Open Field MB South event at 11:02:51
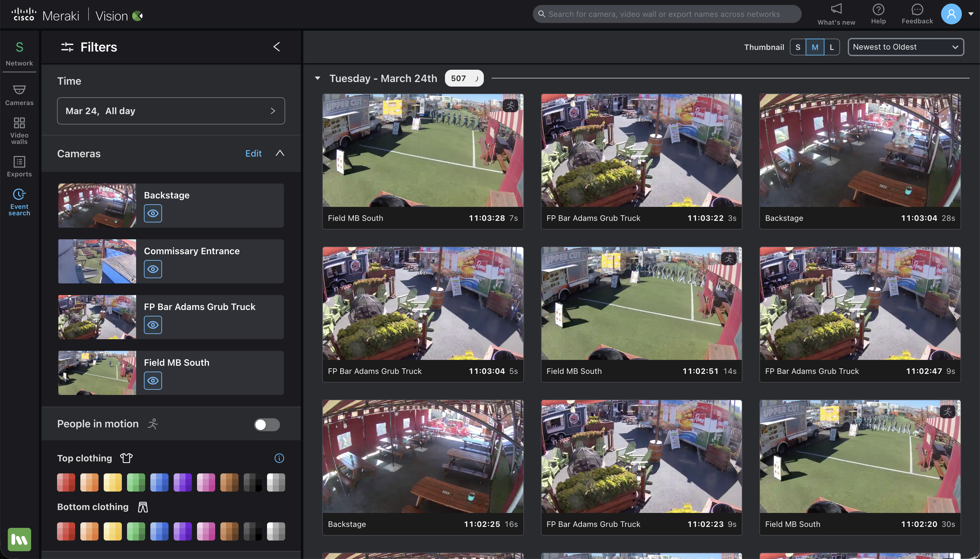Viewport: 980px width, 559px height. click(641, 315)
